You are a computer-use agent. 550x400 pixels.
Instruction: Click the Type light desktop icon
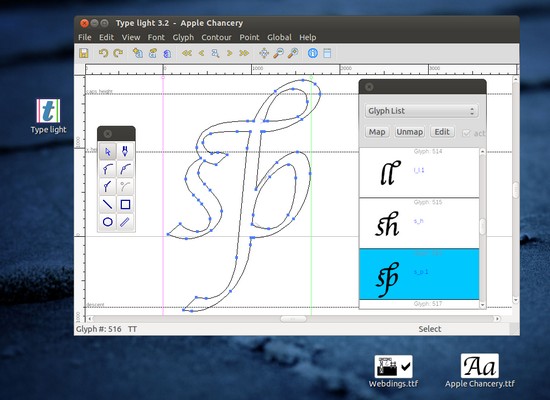point(48,116)
